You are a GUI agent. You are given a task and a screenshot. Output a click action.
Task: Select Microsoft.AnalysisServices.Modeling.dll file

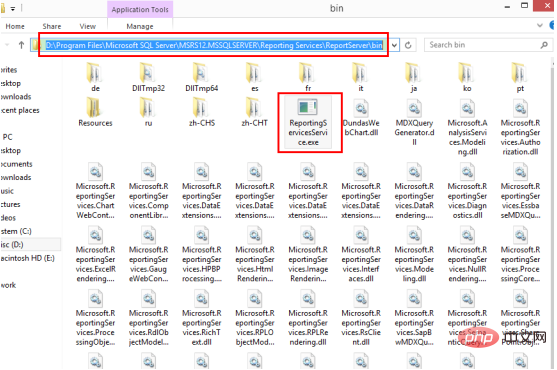click(x=467, y=128)
